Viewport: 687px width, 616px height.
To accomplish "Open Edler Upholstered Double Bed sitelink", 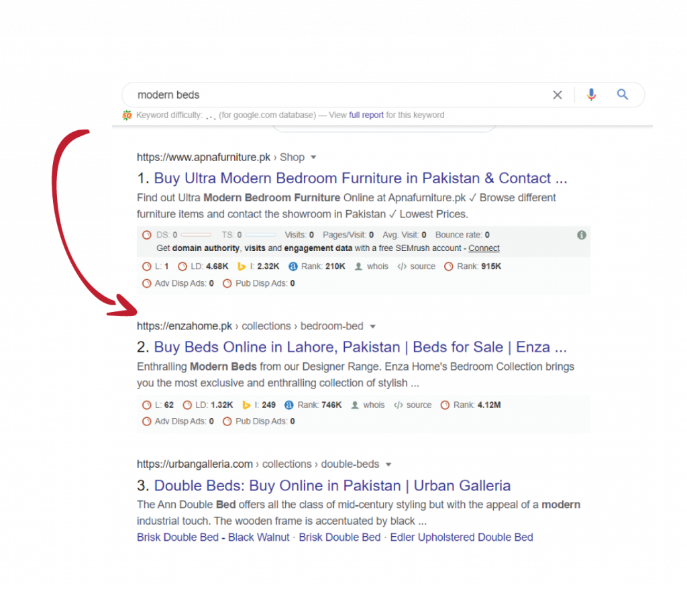I will tap(462, 537).
